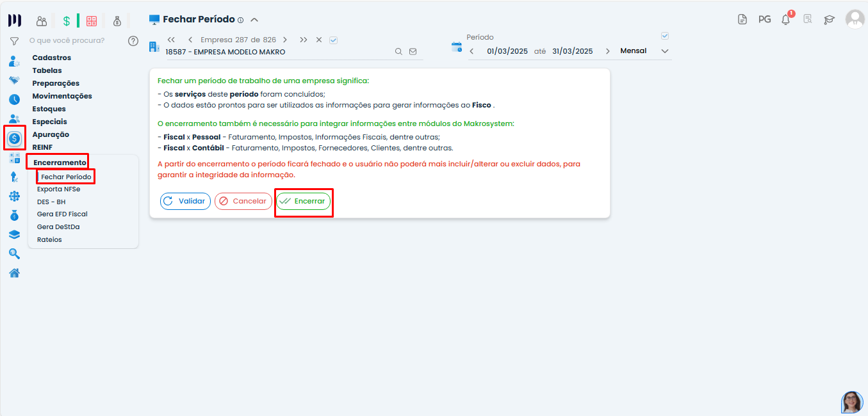The image size is (868, 416).
Task: Select the green dollar sign module icon
Action: pyautogui.click(x=67, y=21)
